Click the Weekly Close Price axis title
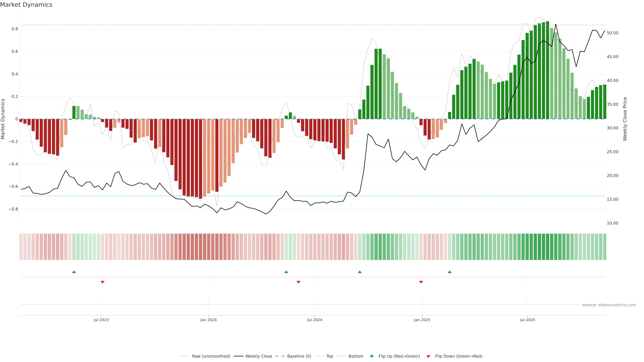This screenshot has width=644, height=362. pyautogui.click(x=625, y=119)
